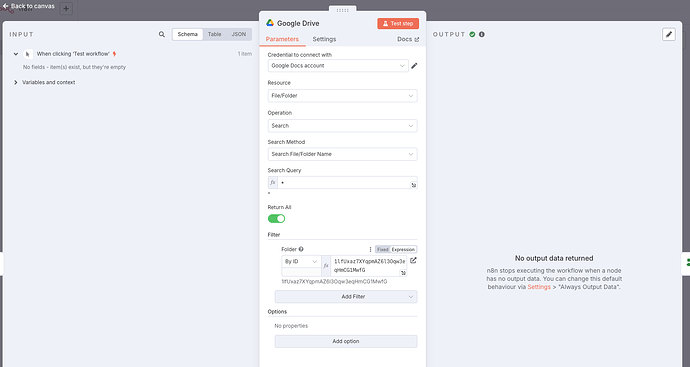This screenshot has height=367, width=690.
Task: Open the Folder parameter three-dot menu
Action: pos(370,250)
